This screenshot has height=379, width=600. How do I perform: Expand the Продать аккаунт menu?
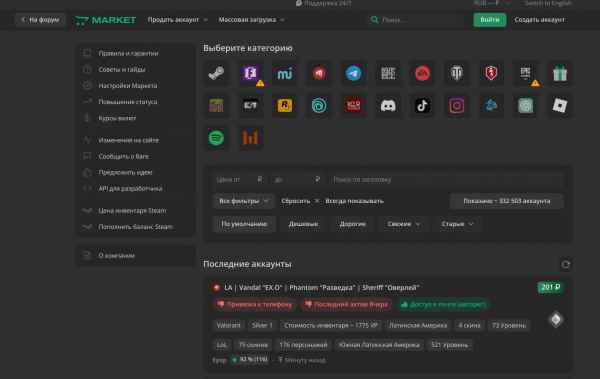click(178, 20)
